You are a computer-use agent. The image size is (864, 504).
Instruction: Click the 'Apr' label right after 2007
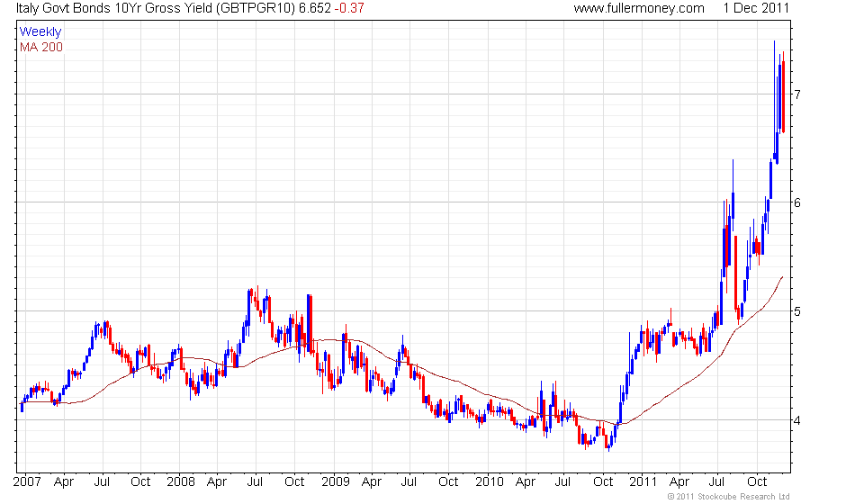coord(64,482)
